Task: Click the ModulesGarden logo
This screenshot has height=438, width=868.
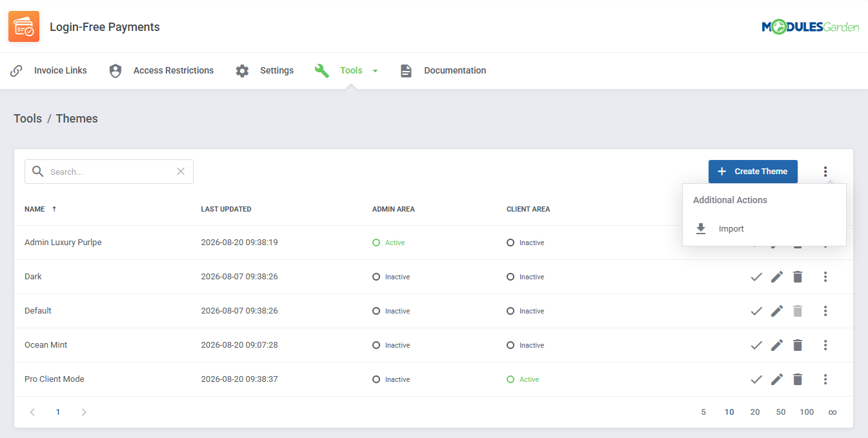Action: click(x=810, y=26)
